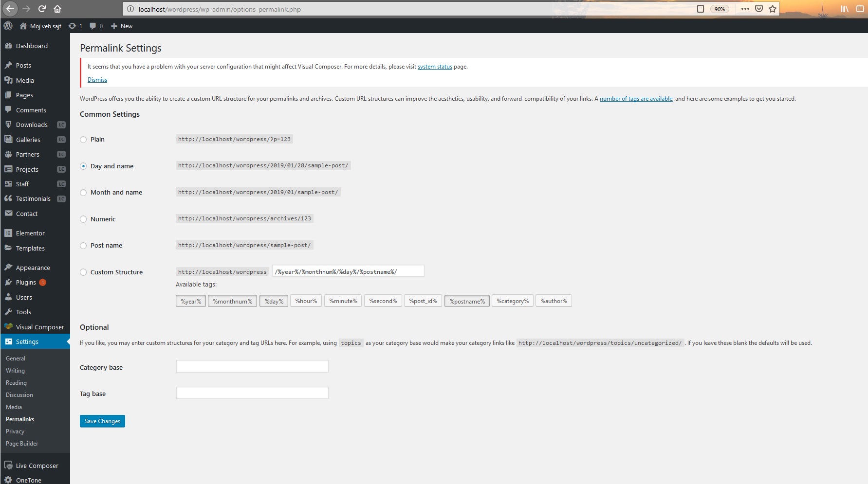The width and height of the screenshot is (868, 484).
Task: Expand the New content menu in admin bar
Action: tap(122, 26)
